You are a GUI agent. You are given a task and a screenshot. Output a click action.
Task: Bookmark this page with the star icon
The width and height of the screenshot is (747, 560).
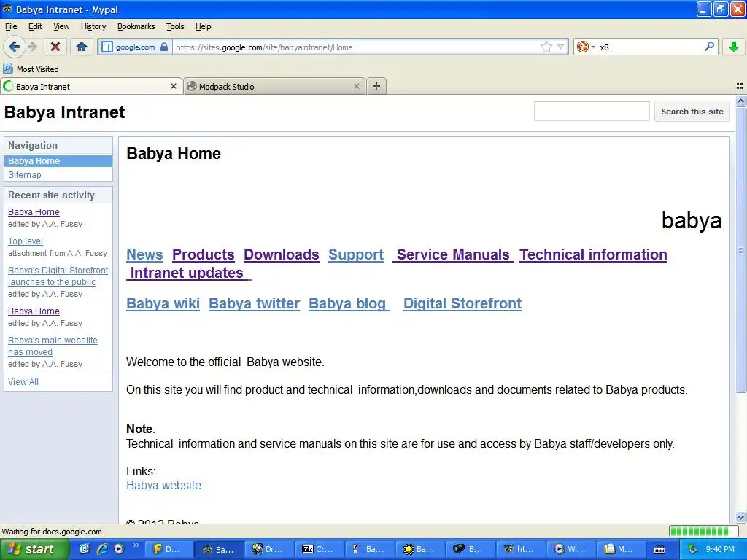(x=546, y=47)
